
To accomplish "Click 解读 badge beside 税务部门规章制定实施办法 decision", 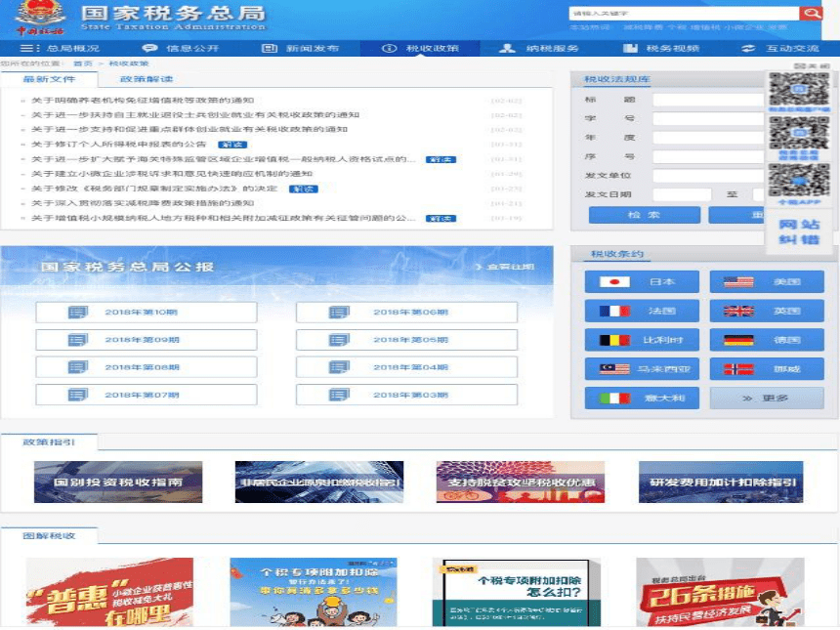I will [303, 189].
